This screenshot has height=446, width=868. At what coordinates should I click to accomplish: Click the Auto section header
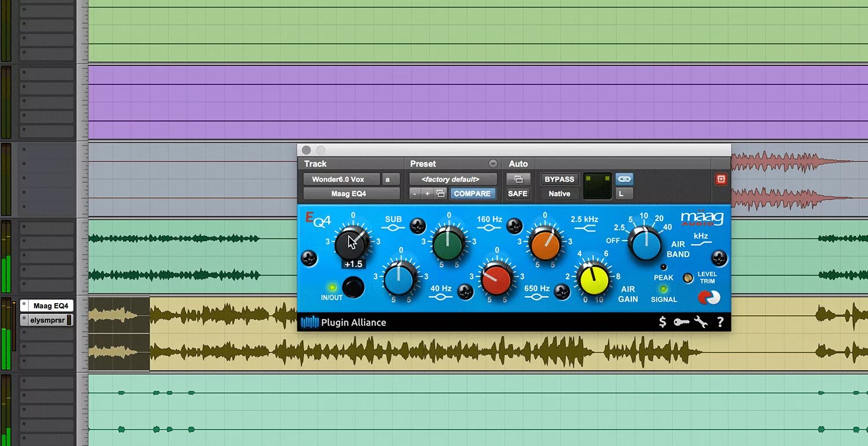(x=518, y=164)
